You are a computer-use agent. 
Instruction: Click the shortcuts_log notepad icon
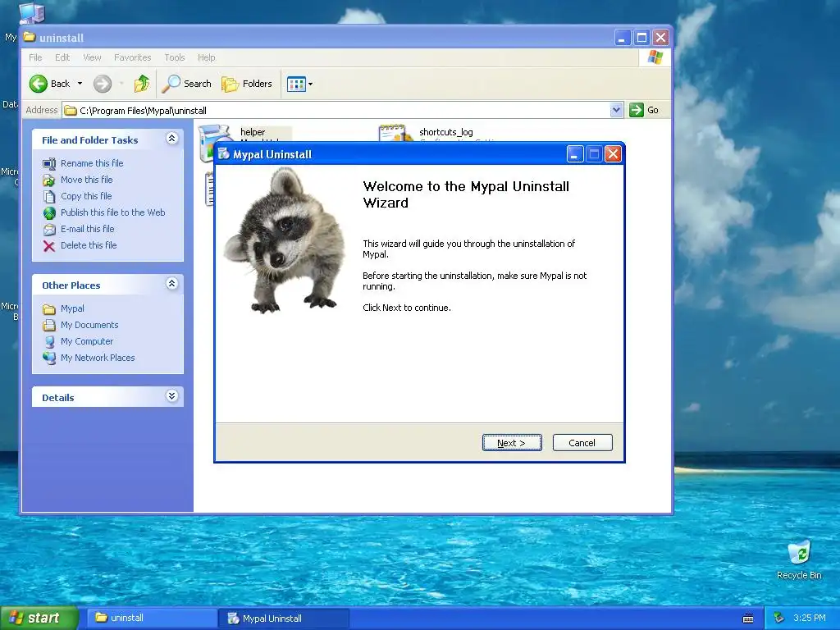395,133
